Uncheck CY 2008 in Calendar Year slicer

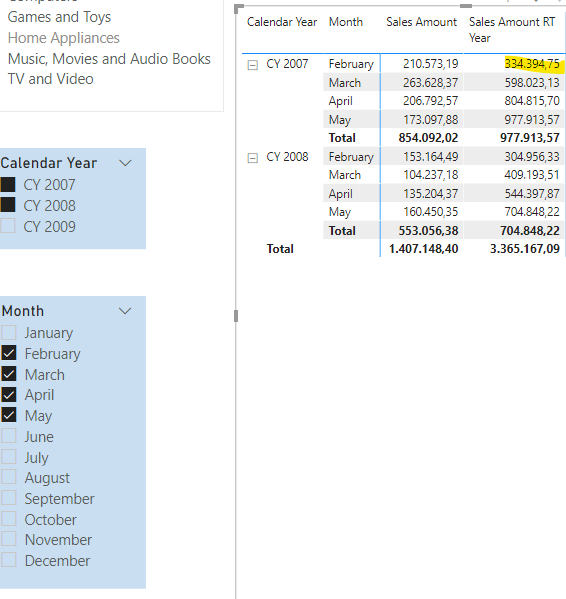8,205
